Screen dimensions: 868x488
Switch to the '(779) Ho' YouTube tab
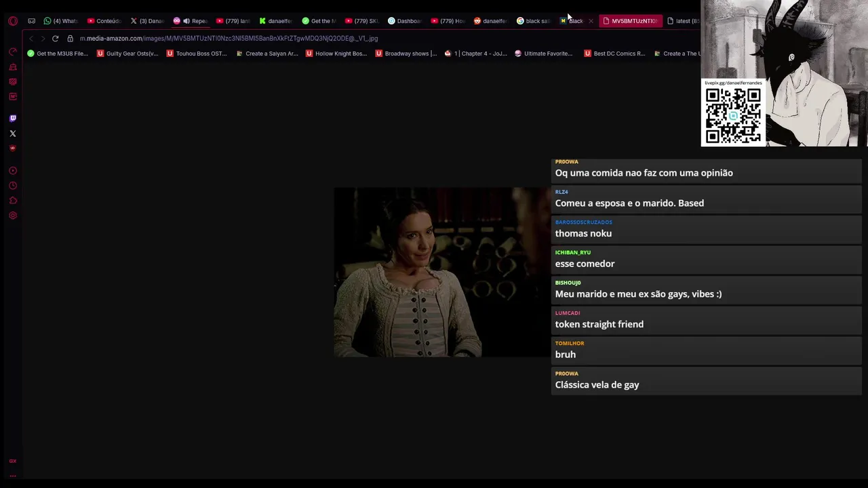pos(448,21)
